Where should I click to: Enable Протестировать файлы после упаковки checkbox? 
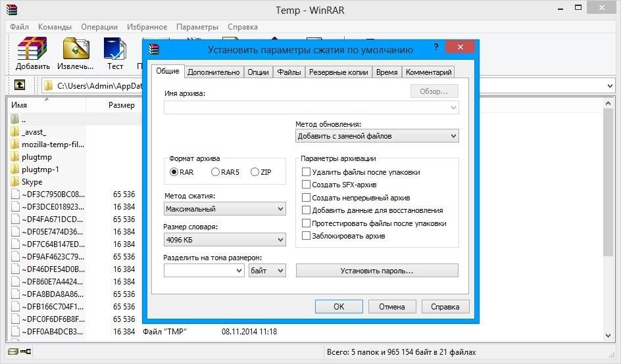pos(306,223)
